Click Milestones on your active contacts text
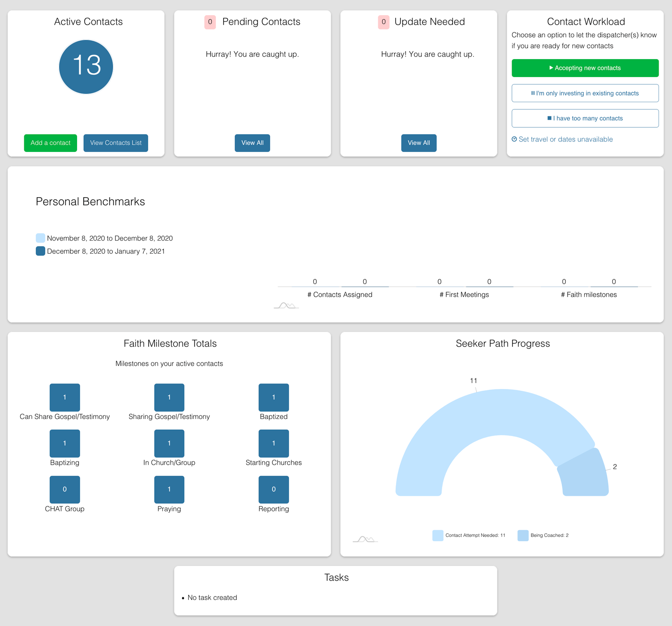Image resolution: width=672 pixels, height=626 pixels. [x=169, y=364]
